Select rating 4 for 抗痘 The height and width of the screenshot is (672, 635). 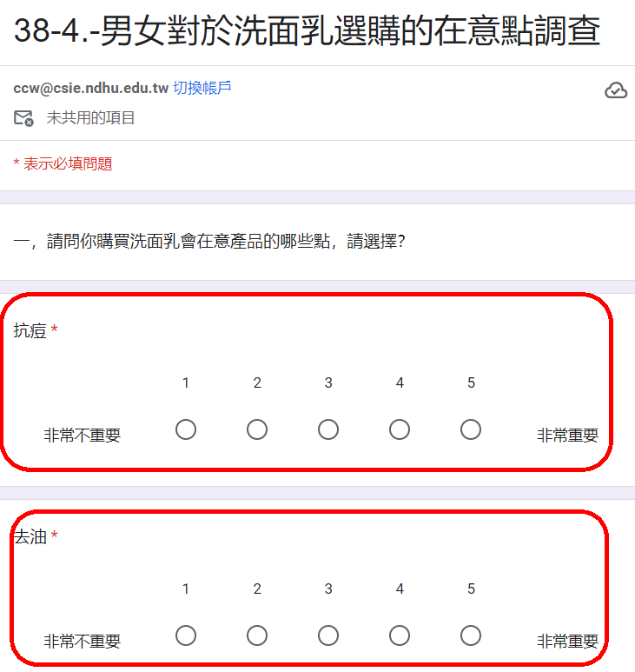tap(400, 429)
